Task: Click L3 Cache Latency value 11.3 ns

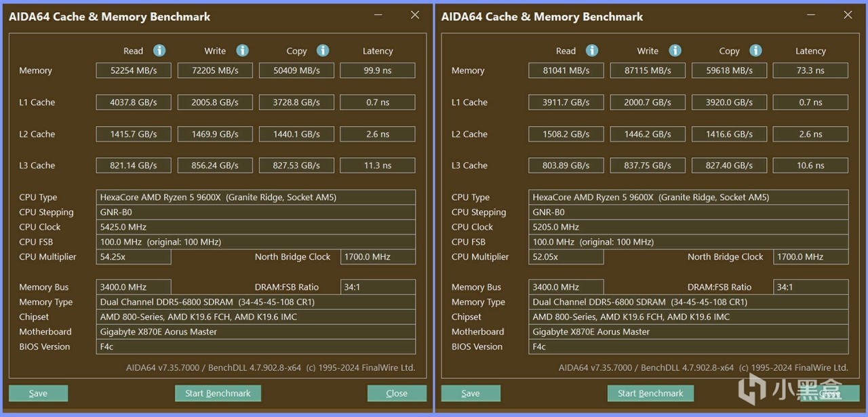Action: pos(378,165)
